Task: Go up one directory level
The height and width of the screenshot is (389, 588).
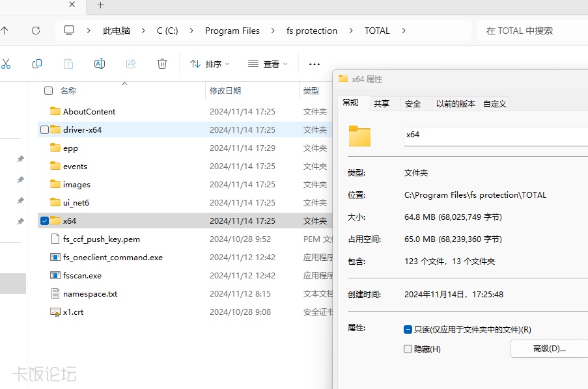Action: pos(4,31)
